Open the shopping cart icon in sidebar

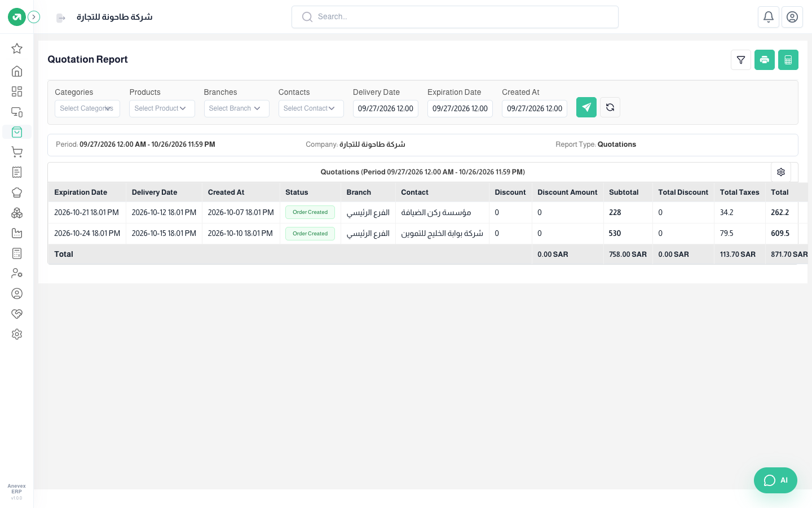point(17,152)
